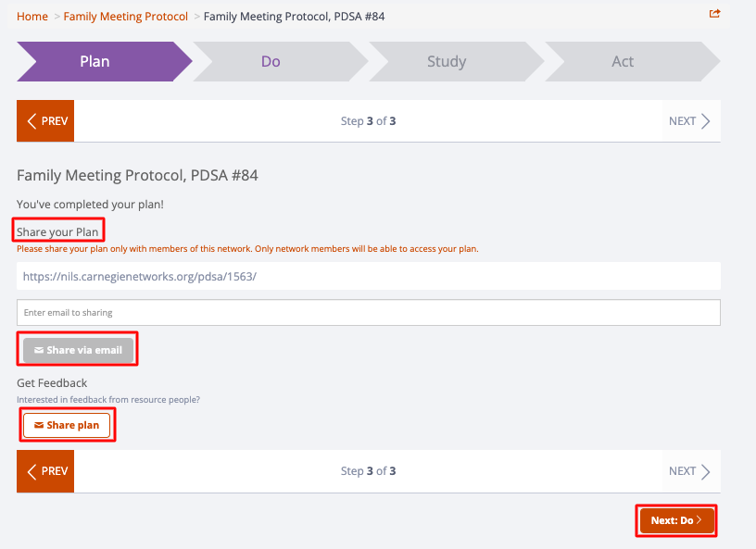
Task: Click the bottom PREV left chevron icon
Action: 31,471
